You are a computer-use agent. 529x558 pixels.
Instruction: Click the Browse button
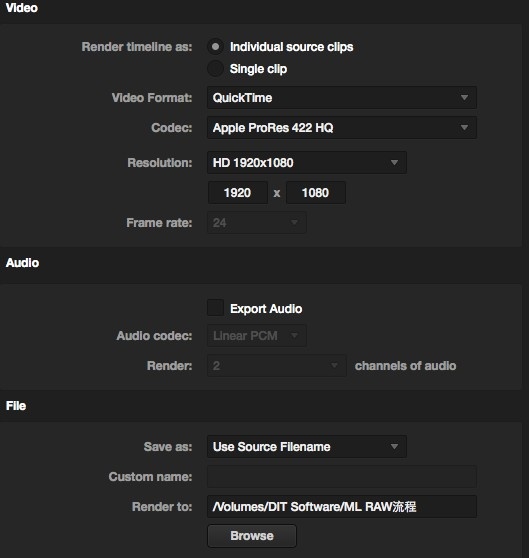click(252, 536)
